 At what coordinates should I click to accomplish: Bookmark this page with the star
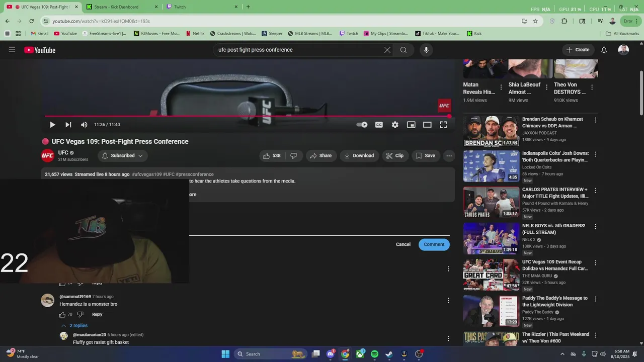point(535,21)
